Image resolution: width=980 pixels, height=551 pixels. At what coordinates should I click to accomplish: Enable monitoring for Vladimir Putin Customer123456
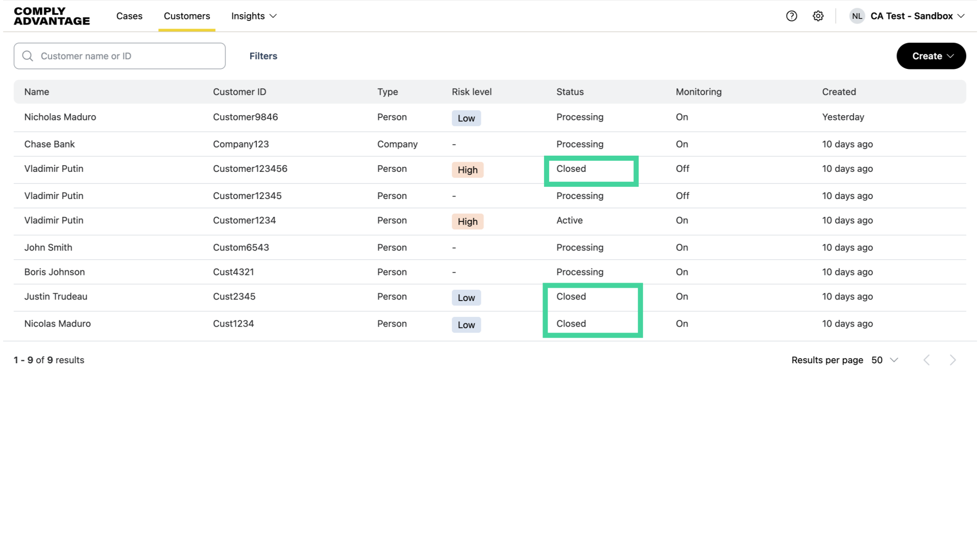click(682, 168)
